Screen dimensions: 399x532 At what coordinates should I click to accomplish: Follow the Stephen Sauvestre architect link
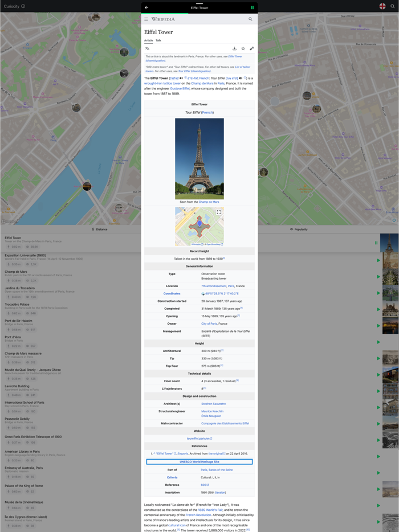pyautogui.click(x=213, y=404)
